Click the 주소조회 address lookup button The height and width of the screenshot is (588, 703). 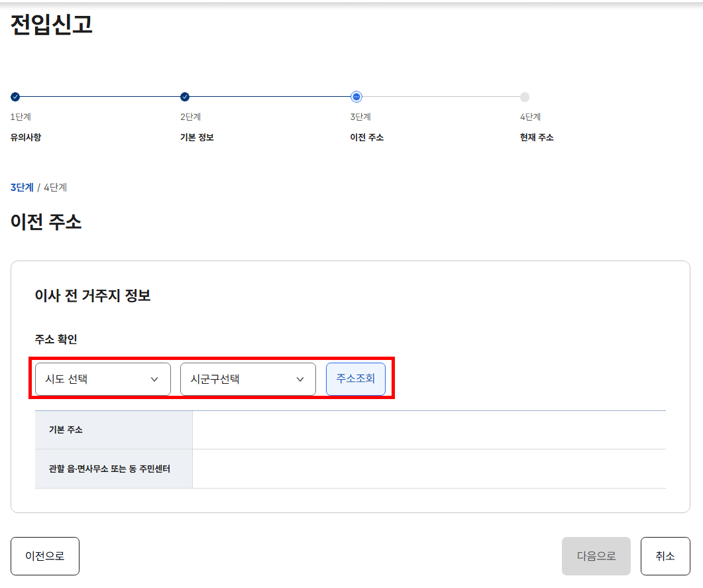pyautogui.click(x=355, y=379)
